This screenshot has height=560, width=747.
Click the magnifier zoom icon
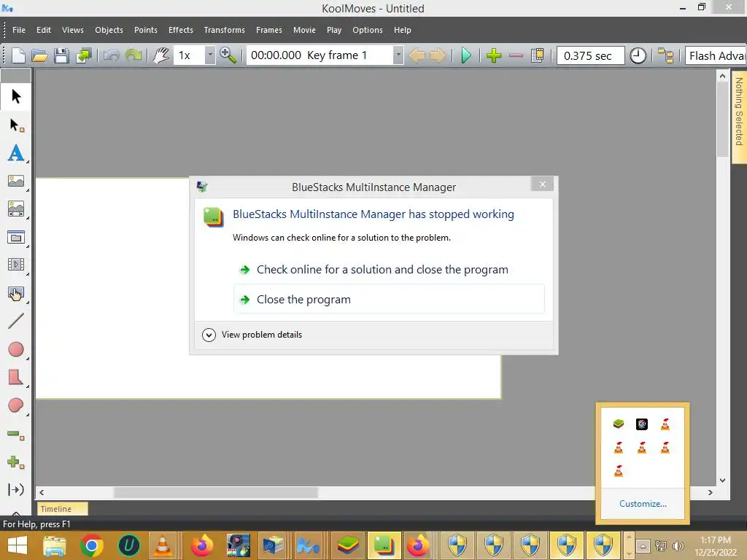(228, 55)
